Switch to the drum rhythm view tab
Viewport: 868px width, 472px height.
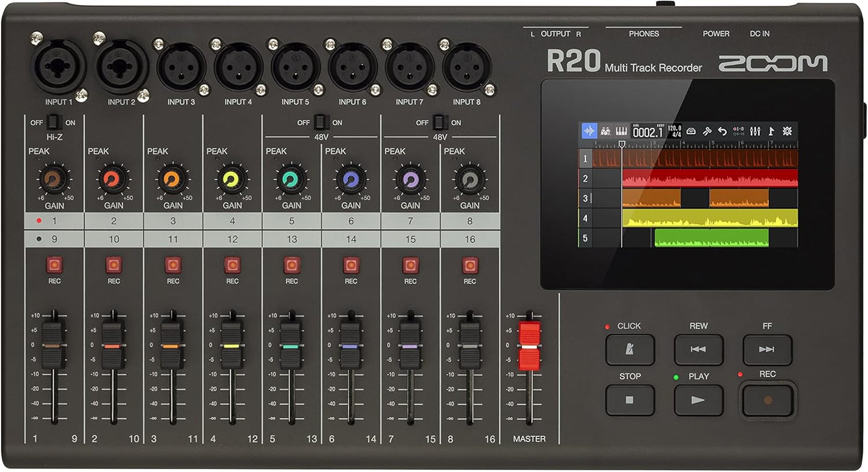pyautogui.click(x=605, y=130)
